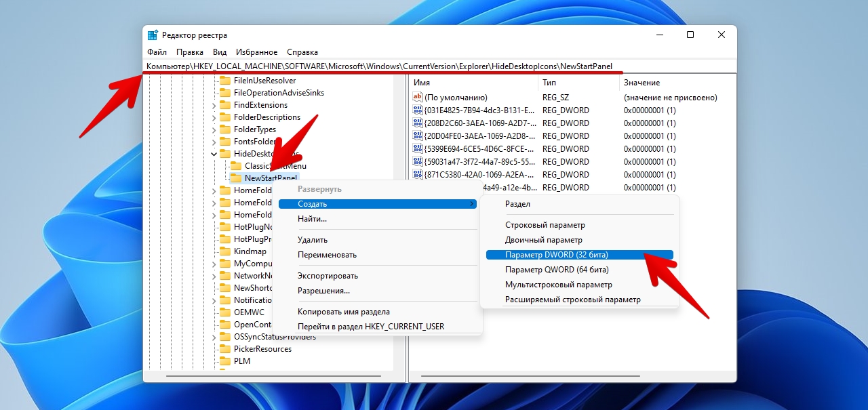Image resolution: width=868 pixels, height=410 pixels.
Task: Click the registry path address bar
Action: [x=439, y=66]
